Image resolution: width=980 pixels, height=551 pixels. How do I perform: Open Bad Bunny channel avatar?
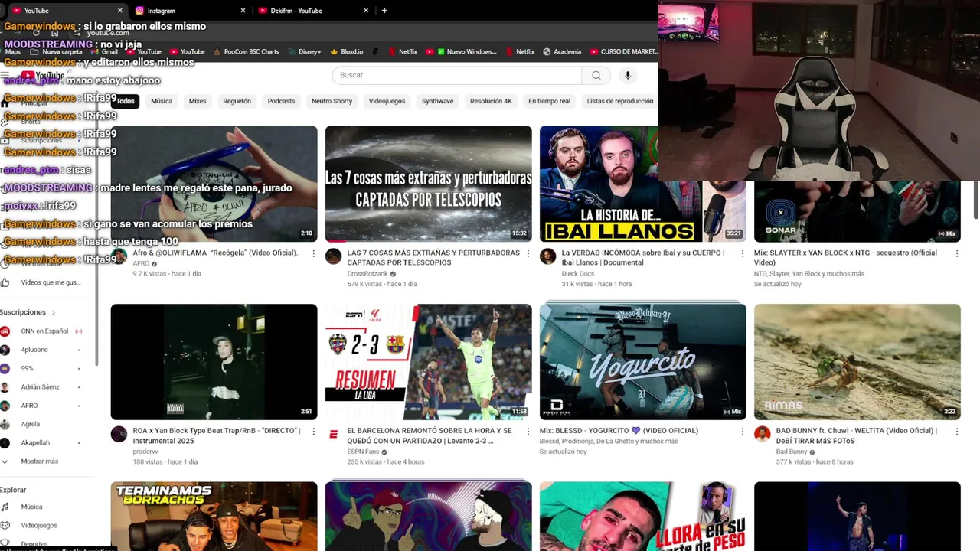[762, 434]
